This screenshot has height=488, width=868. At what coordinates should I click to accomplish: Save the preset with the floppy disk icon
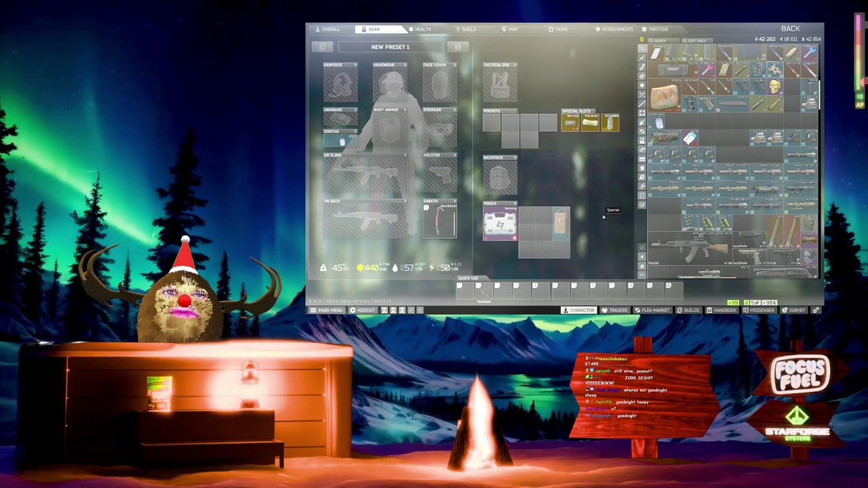tap(458, 47)
